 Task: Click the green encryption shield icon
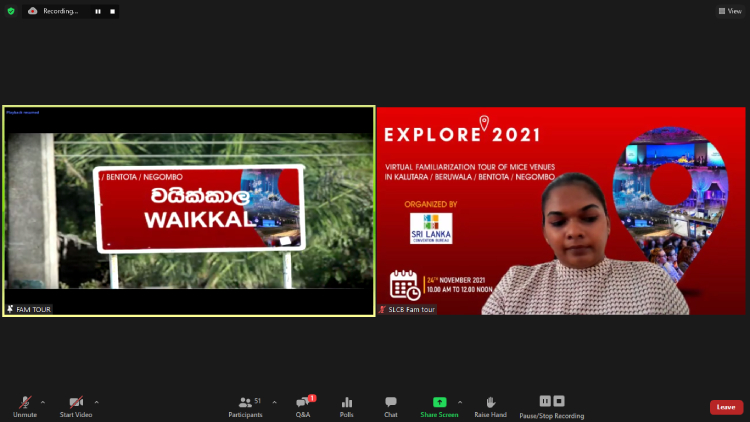pos(11,11)
